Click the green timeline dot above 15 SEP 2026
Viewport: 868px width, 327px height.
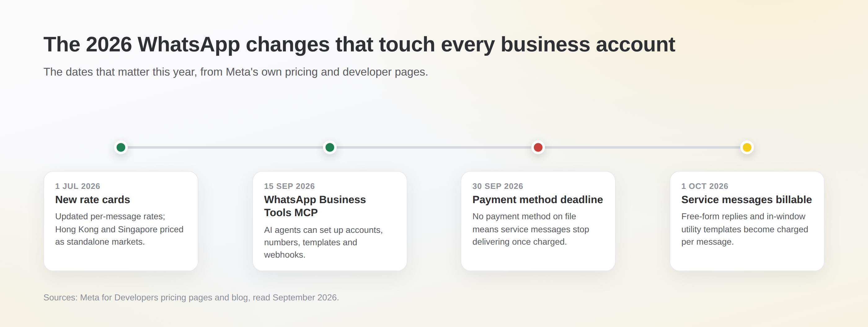click(330, 147)
